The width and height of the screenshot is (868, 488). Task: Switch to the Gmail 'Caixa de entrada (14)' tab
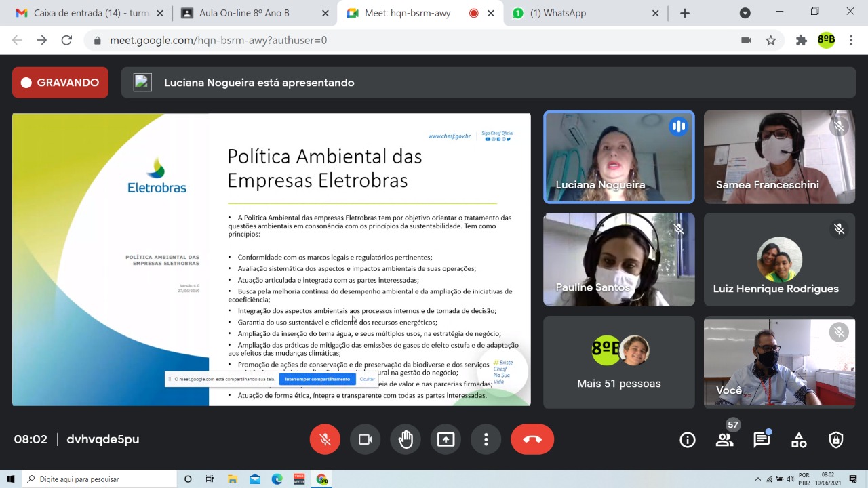click(90, 13)
